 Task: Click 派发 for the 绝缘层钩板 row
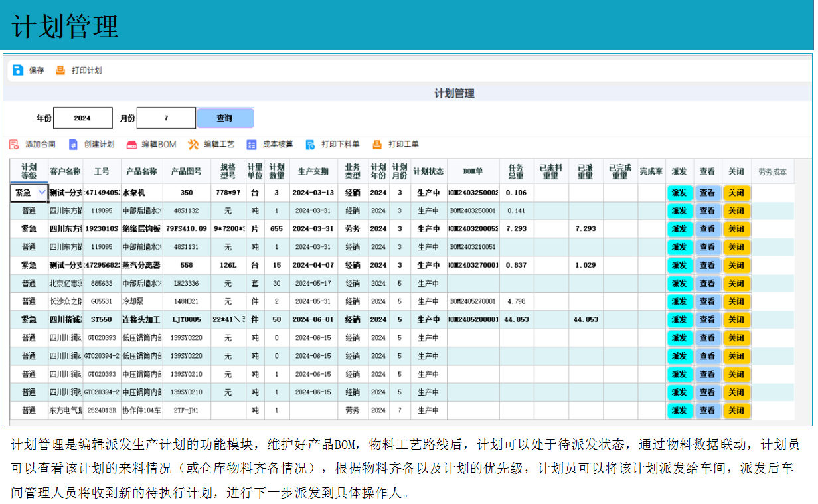(679, 229)
